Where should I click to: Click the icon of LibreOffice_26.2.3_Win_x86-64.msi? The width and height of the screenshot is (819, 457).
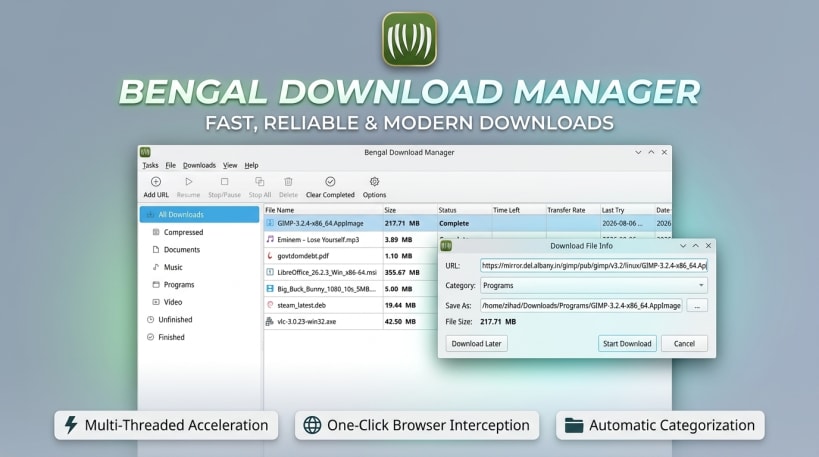tap(270, 272)
